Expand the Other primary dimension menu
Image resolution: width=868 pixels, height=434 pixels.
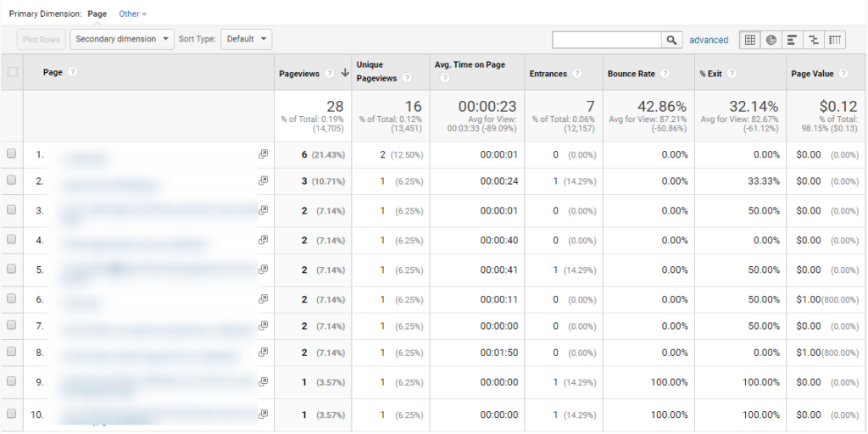[x=133, y=14]
